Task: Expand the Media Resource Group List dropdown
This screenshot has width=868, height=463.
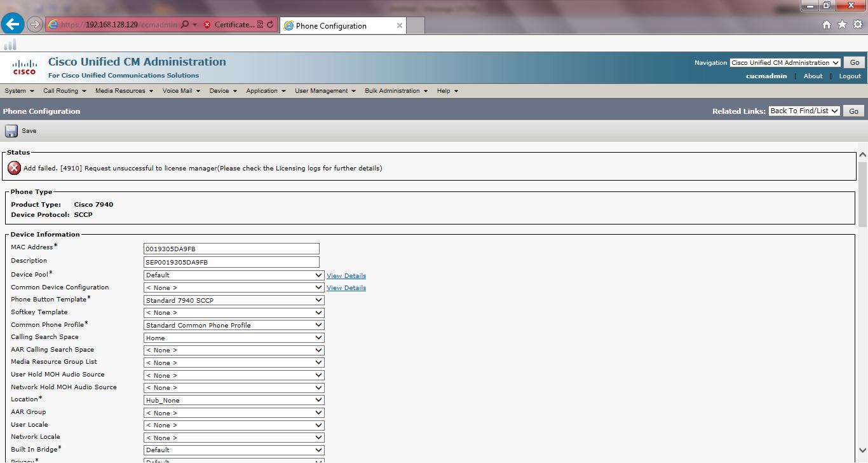Action: coord(234,363)
